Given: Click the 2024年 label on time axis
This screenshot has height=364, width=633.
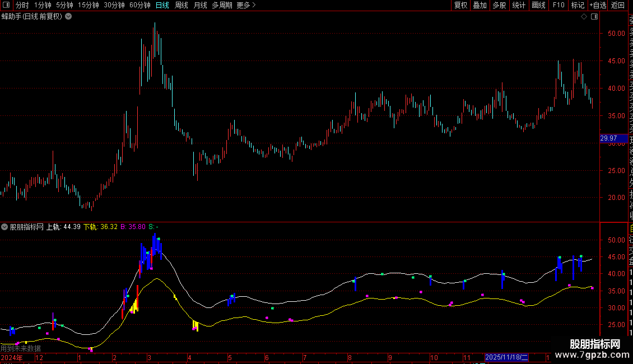Looking at the screenshot, I should pyautogui.click(x=12, y=357).
